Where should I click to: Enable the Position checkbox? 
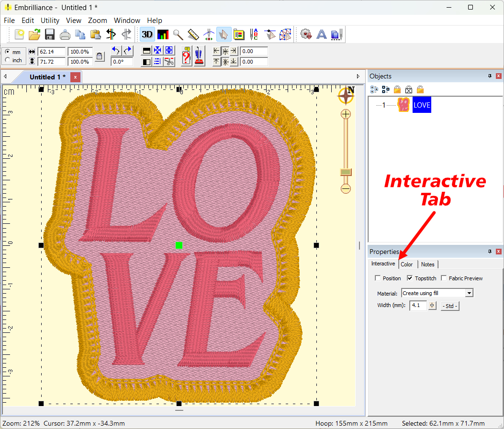point(378,278)
